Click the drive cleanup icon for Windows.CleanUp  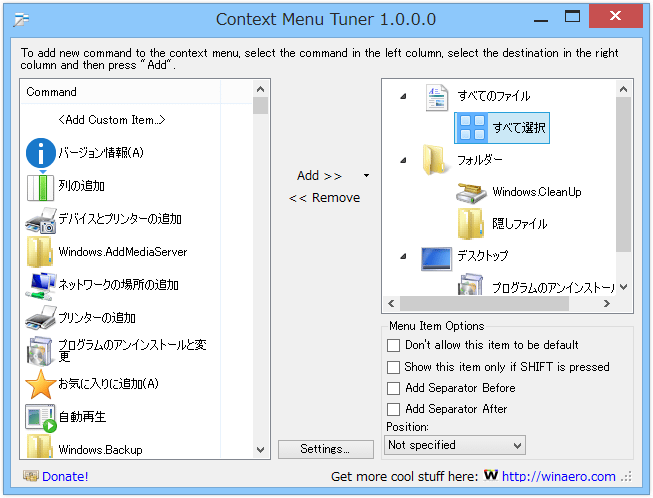pos(471,193)
